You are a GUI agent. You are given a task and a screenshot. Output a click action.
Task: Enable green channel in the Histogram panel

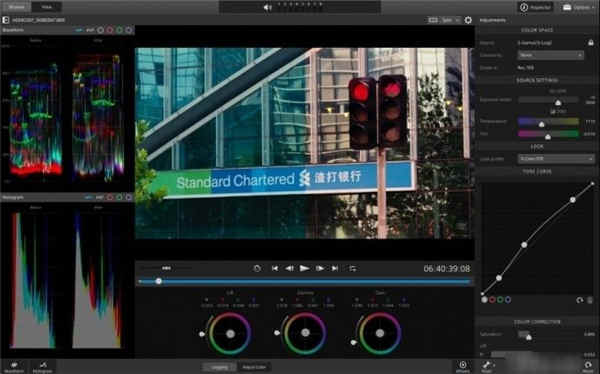[x=119, y=197]
